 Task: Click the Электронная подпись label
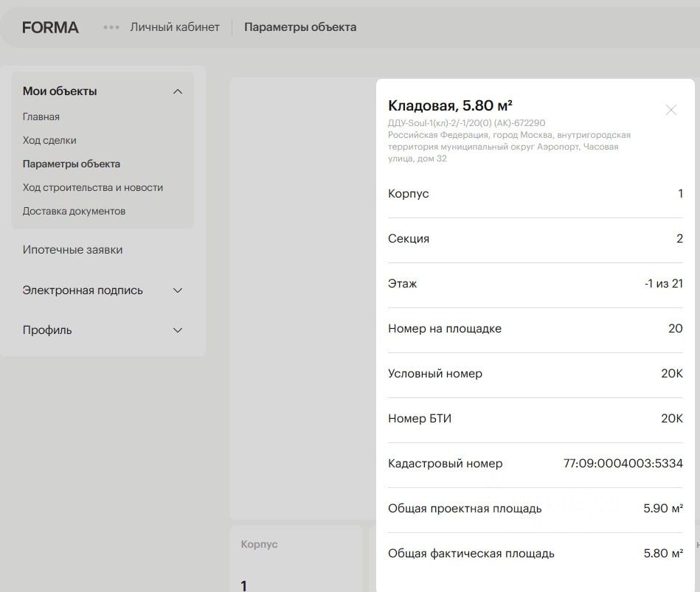click(x=83, y=290)
